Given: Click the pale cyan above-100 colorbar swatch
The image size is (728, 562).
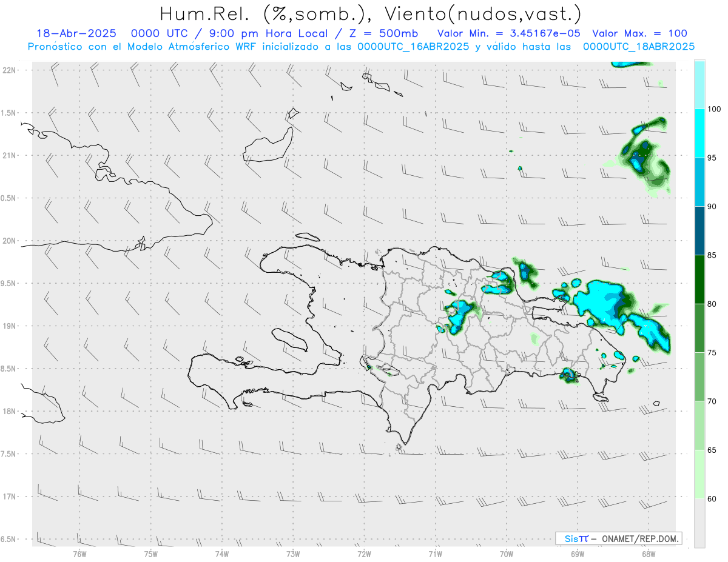Looking at the screenshot, I should (x=699, y=85).
